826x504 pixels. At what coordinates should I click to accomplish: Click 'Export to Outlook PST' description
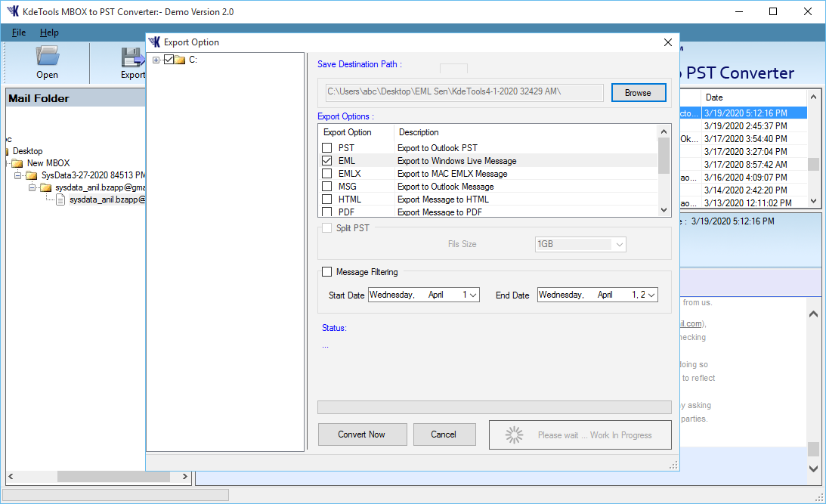[x=438, y=148]
